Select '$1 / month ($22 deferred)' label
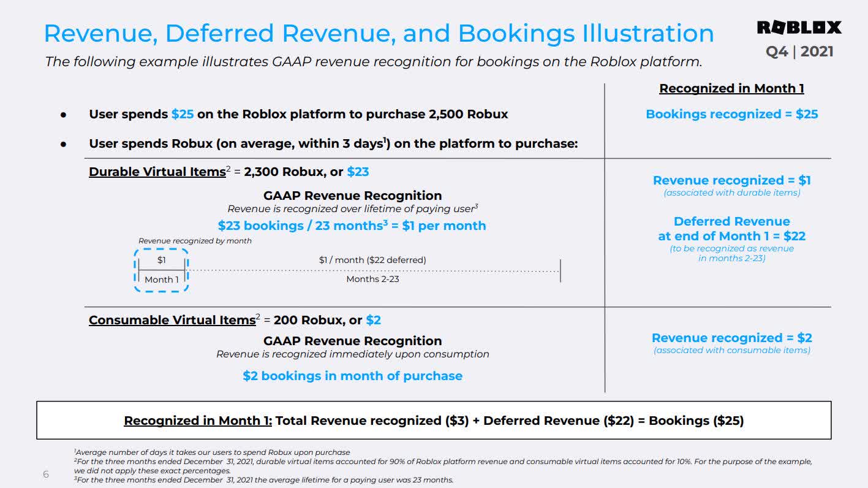Viewport: 868px width, 488px height. pos(372,260)
